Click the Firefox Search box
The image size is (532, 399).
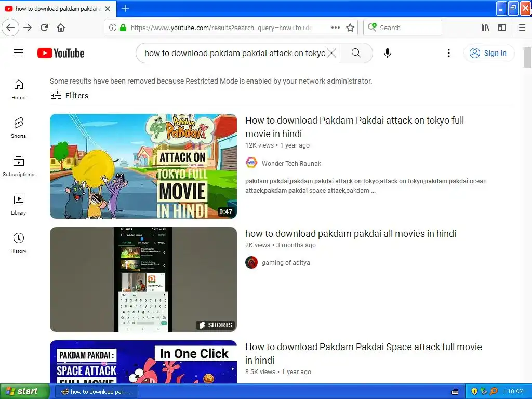click(403, 28)
